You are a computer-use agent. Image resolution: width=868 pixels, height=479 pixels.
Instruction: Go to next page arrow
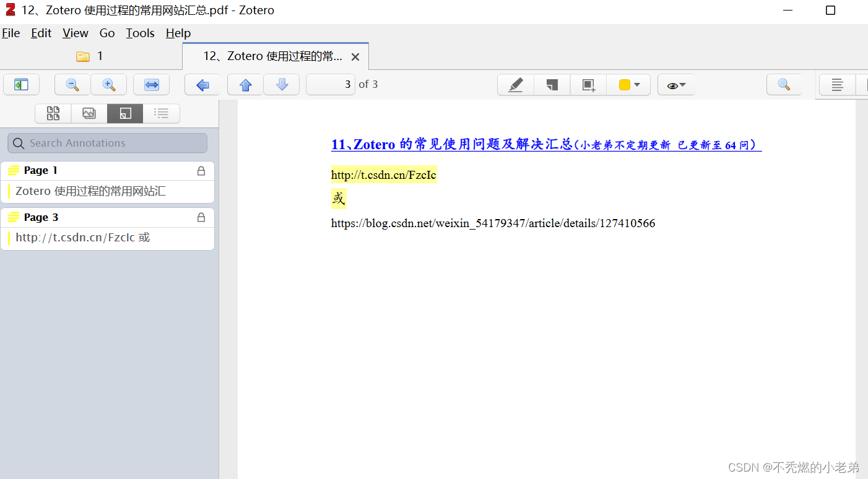tap(282, 85)
